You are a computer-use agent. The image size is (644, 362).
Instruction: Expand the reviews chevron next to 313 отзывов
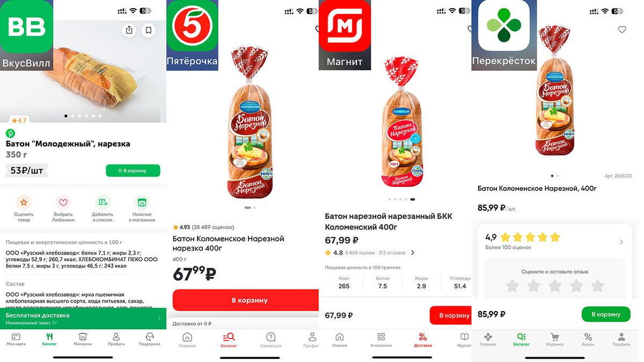coord(413,253)
